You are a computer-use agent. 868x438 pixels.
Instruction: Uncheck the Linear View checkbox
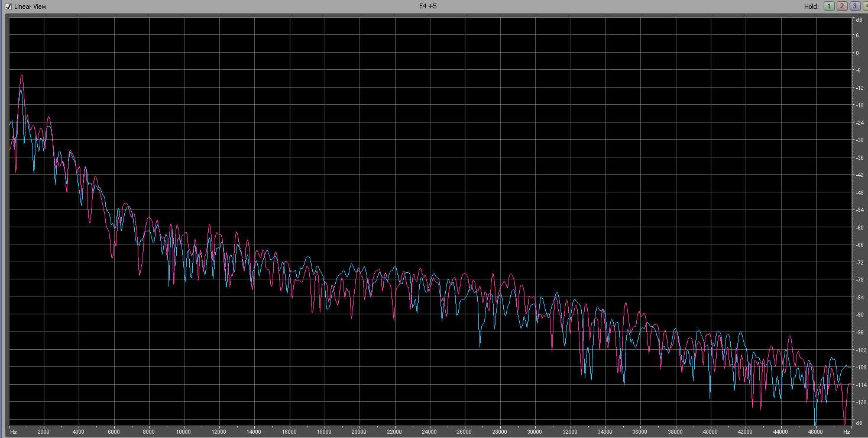click(x=8, y=7)
